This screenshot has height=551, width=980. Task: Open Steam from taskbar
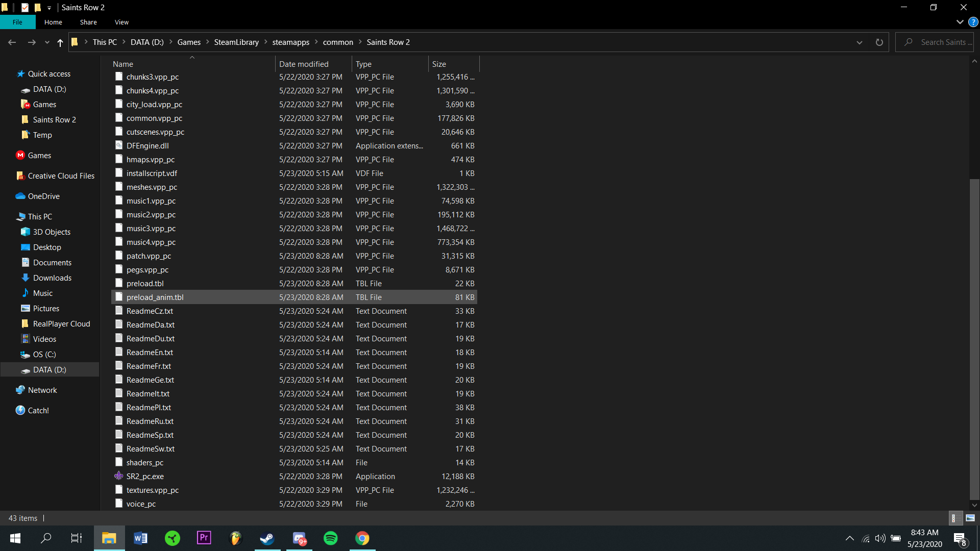tap(267, 538)
